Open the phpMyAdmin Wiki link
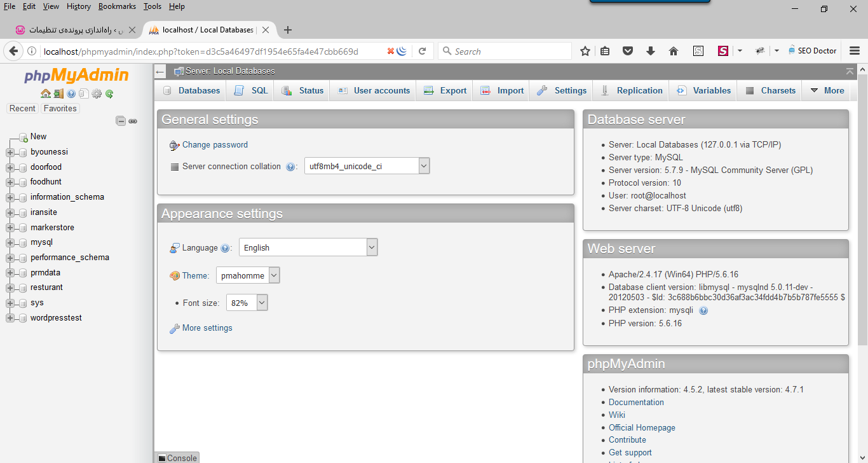 pos(617,415)
